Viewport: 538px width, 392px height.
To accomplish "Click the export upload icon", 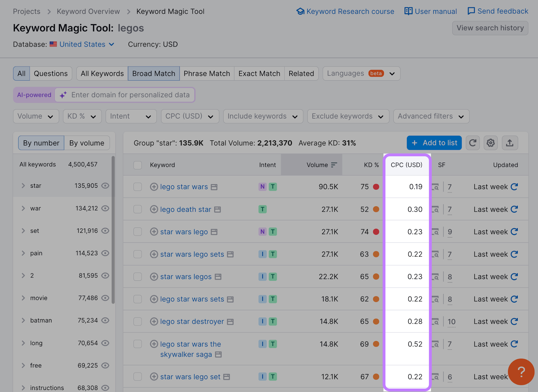I will (509, 143).
